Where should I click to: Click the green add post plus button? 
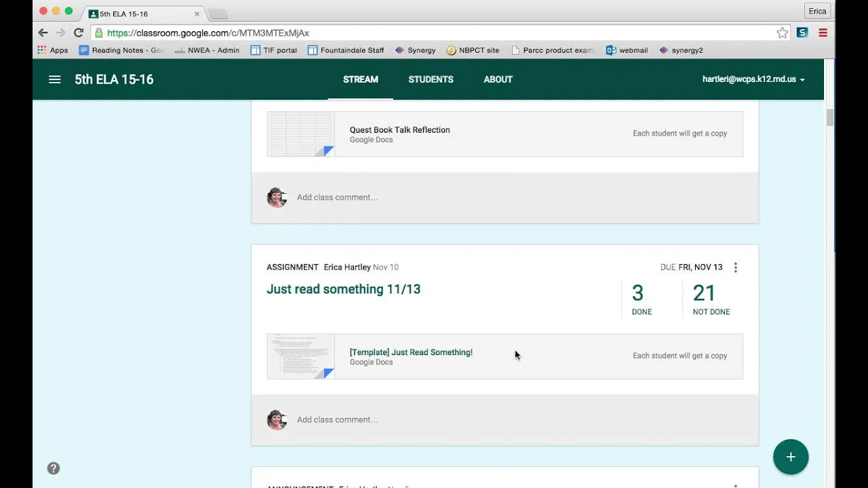791,457
